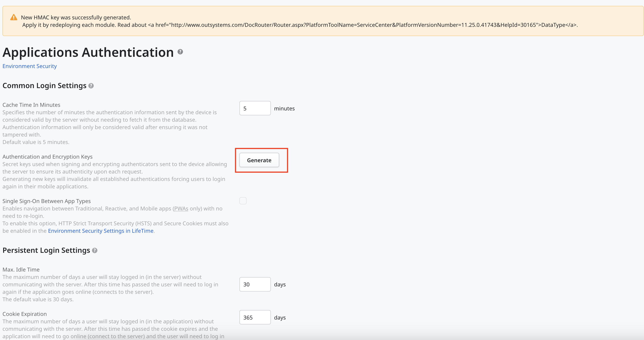Select the Cookie Expiration days input
644x340 pixels.
tap(254, 317)
